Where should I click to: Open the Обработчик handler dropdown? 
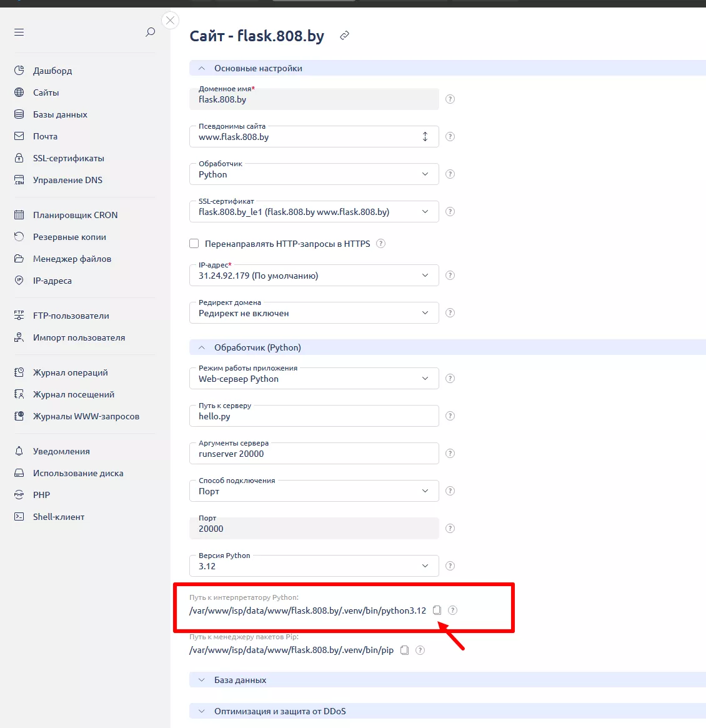[314, 174]
